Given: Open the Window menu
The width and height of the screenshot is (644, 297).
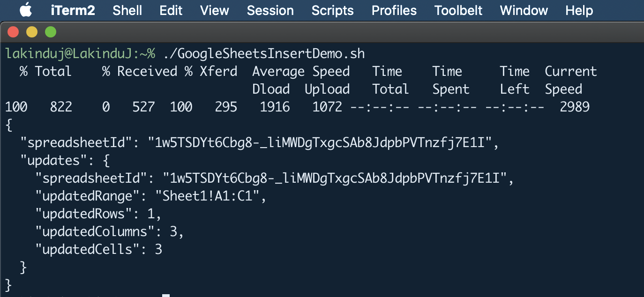Looking at the screenshot, I should 524,10.
